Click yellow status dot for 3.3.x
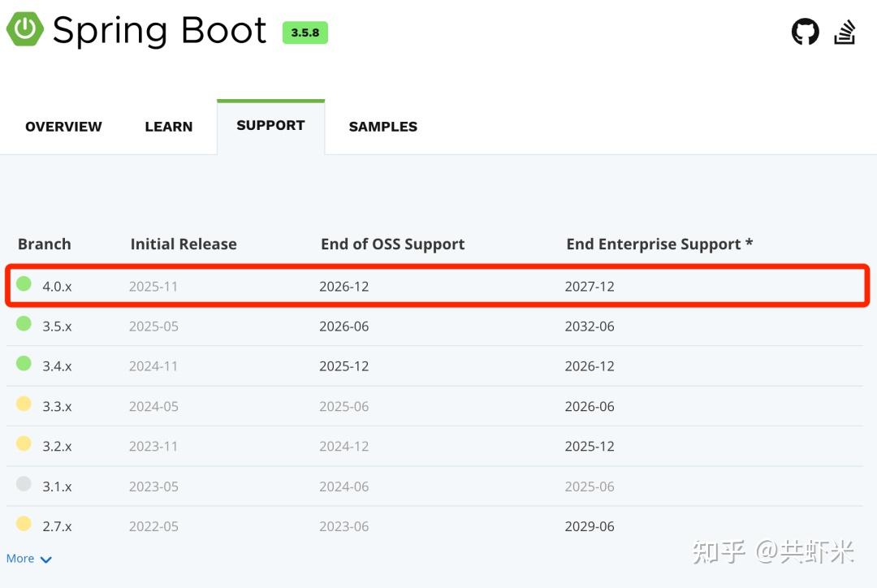Viewport: 877px width, 588px height. pos(24,404)
